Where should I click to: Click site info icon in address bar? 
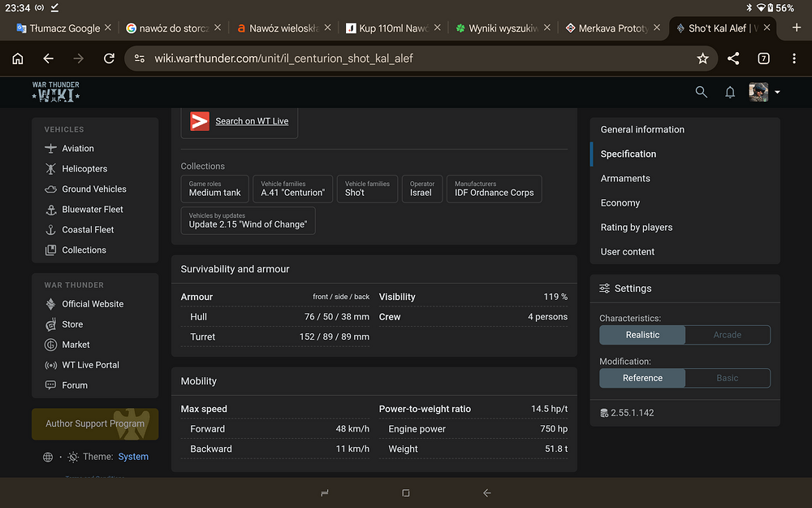pyautogui.click(x=140, y=59)
